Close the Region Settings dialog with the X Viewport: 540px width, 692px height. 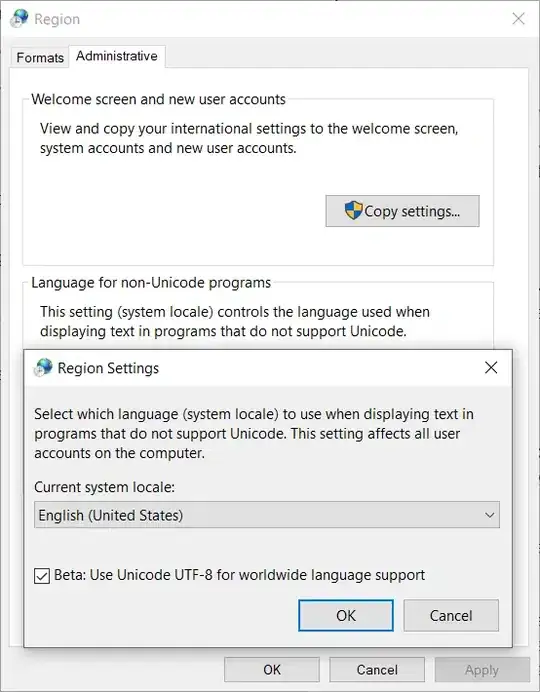[x=491, y=367]
